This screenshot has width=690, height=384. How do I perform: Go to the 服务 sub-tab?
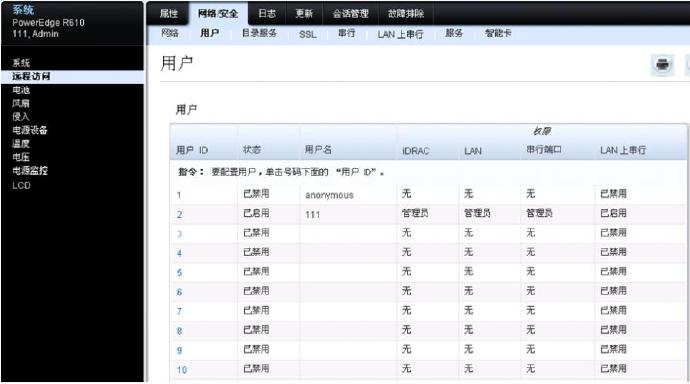coord(454,33)
